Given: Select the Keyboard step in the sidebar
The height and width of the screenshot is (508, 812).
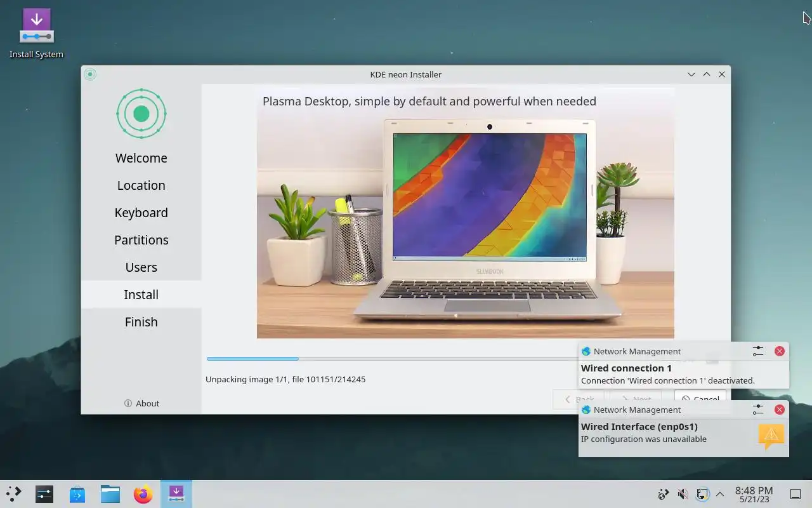Looking at the screenshot, I should pyautogui.click(x=141, y=213).
